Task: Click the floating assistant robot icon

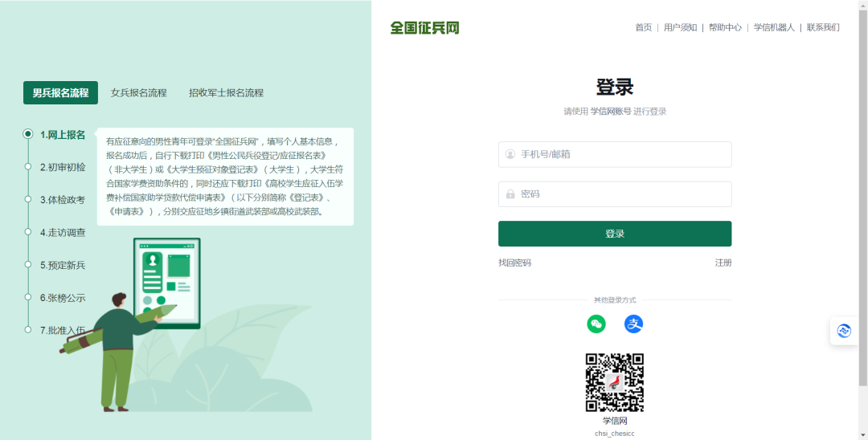Action: [844, 331]
